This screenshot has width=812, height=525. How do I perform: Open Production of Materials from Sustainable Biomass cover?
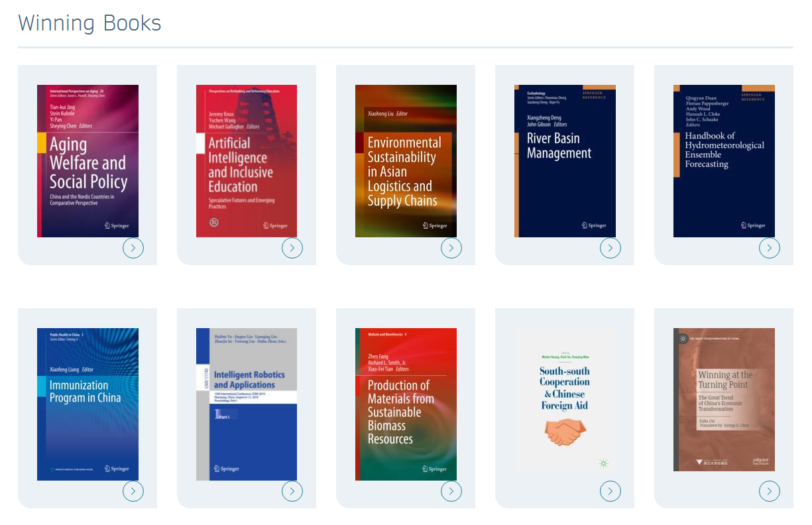[406, 404]
